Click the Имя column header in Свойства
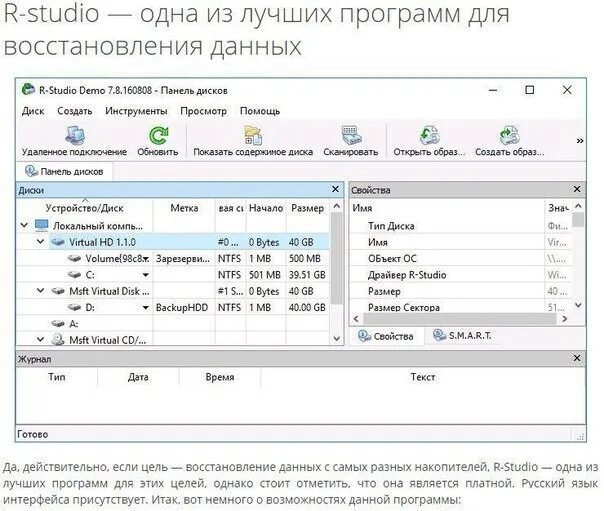Viewport: 604px width, 511px height. [x=447, y=208]
